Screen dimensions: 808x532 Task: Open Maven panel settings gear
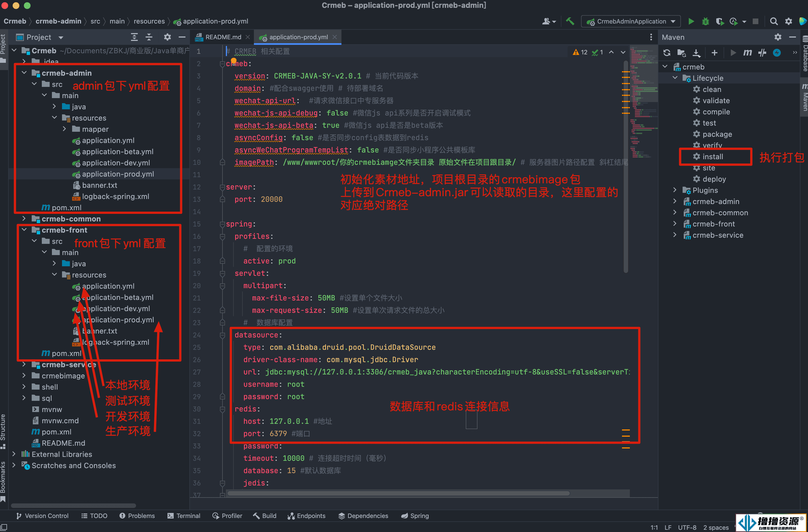pyautogui.click(x=778, y=37)
